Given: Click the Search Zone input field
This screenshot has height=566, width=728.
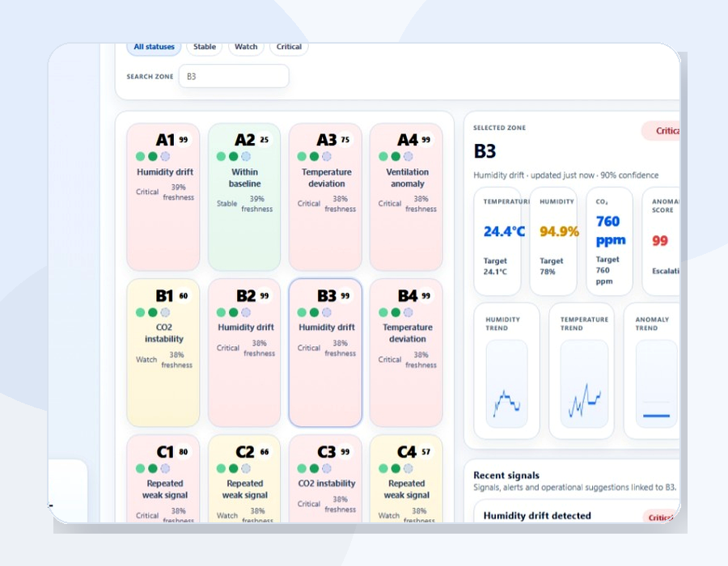Looking at the screenshot, I should 234,76.
